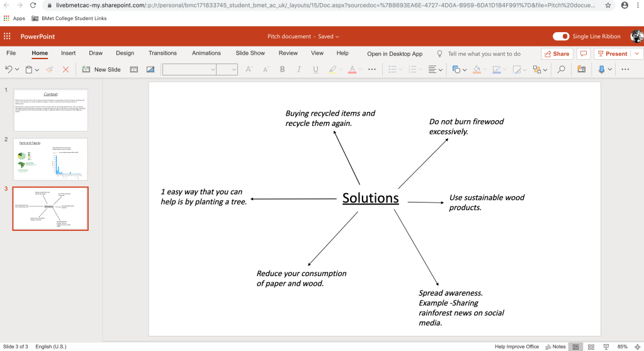Open the Transitions tab
Screen dimensions: 644x351
pyautogui.click(x=162, y=53)
